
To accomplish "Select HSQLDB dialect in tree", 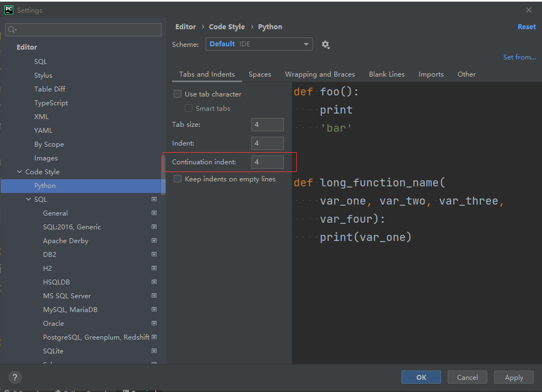I will pyautogui.click(x=56, y=282).
